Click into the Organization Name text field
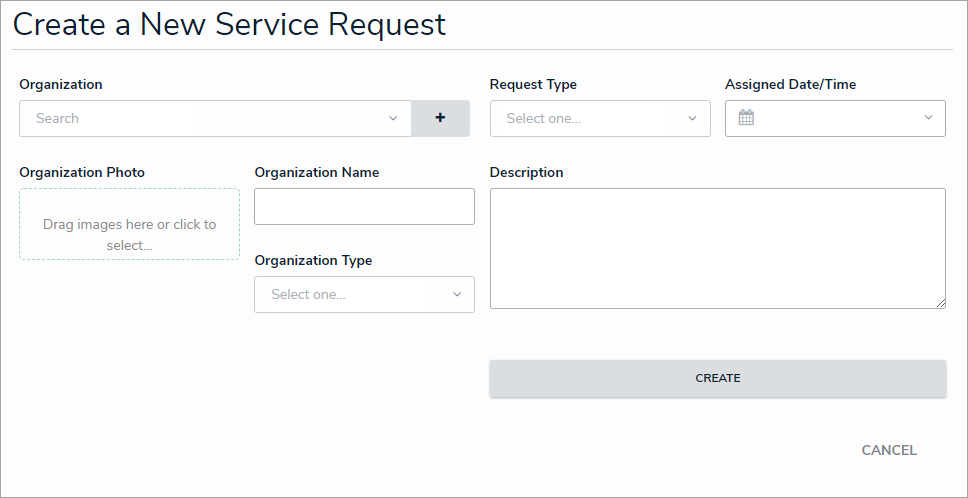This screenshot has width=968, height=498. (x=364, y=206)
